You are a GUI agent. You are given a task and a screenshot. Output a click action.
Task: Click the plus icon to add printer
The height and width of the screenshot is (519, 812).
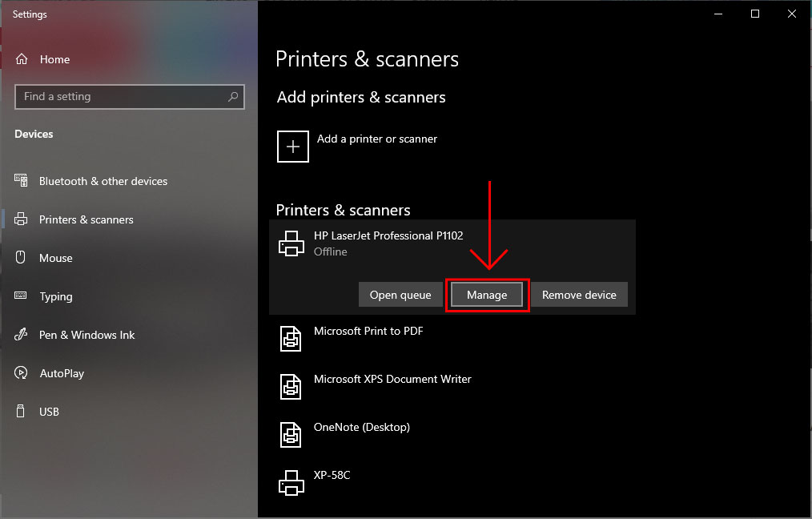293,147
